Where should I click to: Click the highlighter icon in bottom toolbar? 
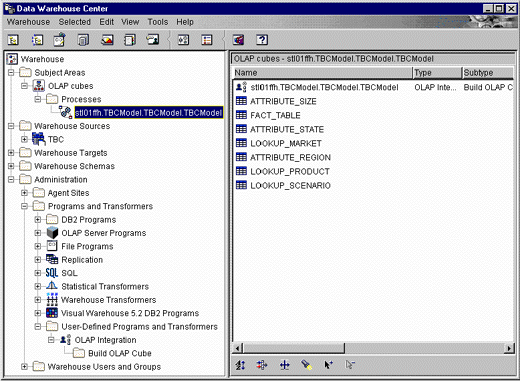(x=306, y=365)
